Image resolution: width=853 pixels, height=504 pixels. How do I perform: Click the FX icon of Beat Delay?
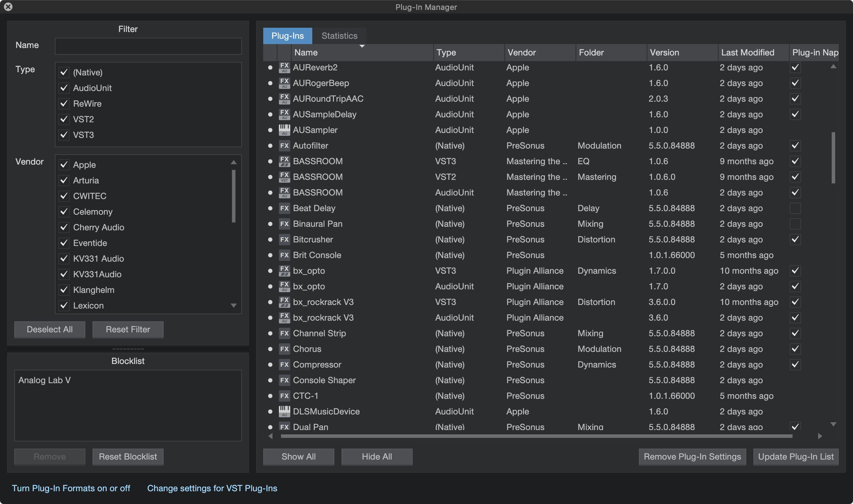pos(284,208)
